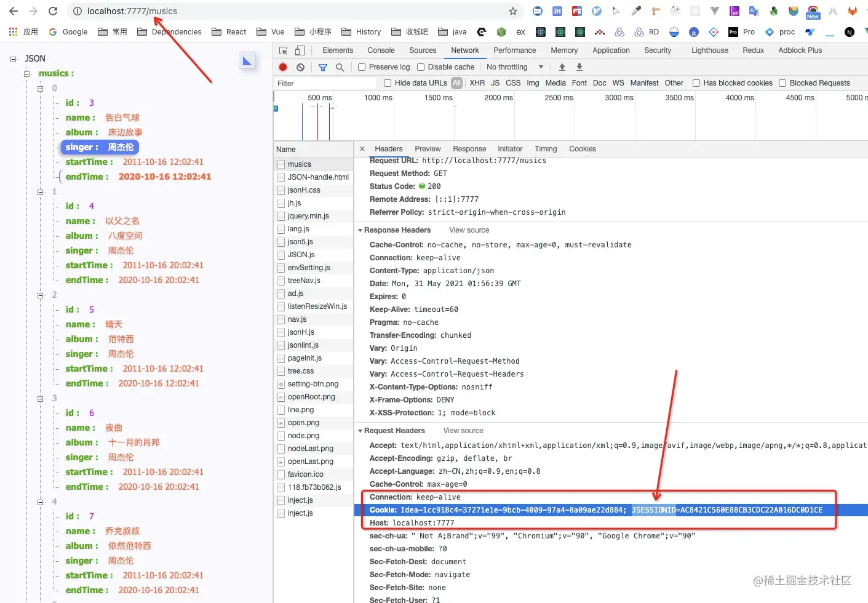Collapse JSON array item 1

click(41, 192)
